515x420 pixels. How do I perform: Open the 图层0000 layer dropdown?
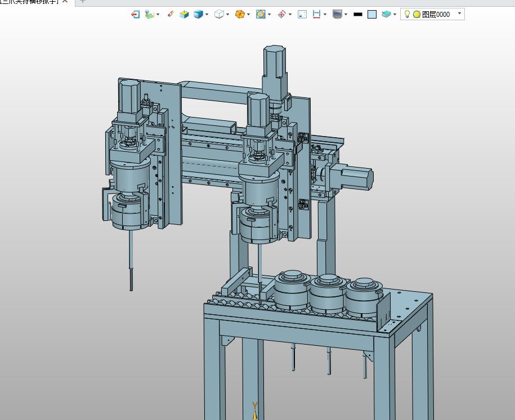tap(459, 13)
